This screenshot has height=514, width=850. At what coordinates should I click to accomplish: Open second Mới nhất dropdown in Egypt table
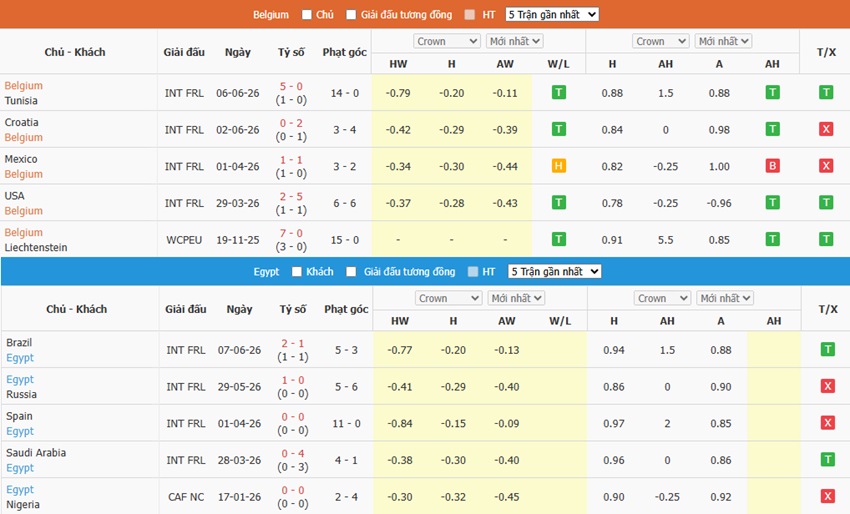point(725,298)
